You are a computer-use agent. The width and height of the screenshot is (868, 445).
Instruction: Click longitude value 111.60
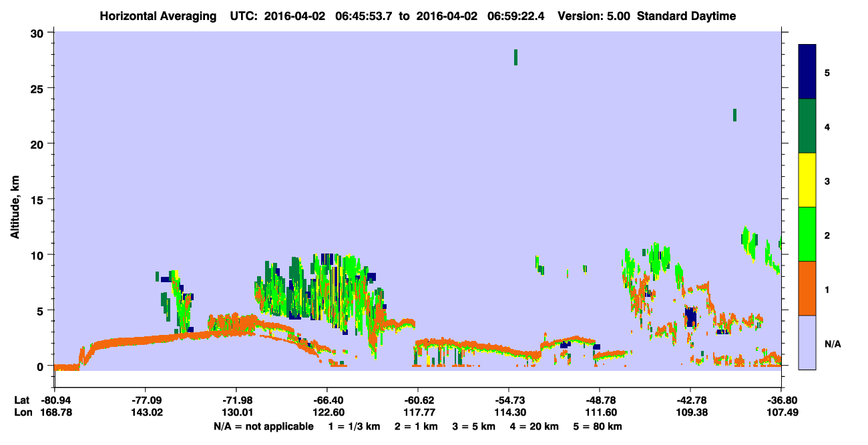pyautogui.click(x=600, y=412)
